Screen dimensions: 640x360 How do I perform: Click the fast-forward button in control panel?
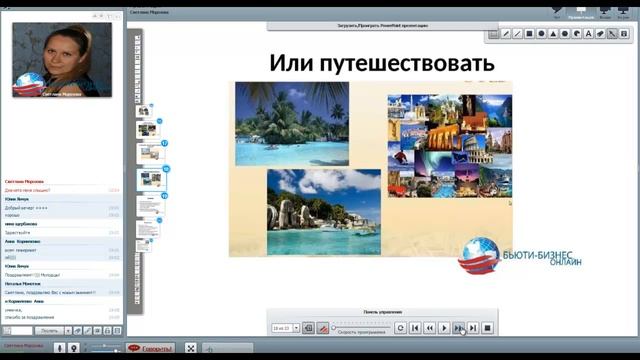coord(458,328)
